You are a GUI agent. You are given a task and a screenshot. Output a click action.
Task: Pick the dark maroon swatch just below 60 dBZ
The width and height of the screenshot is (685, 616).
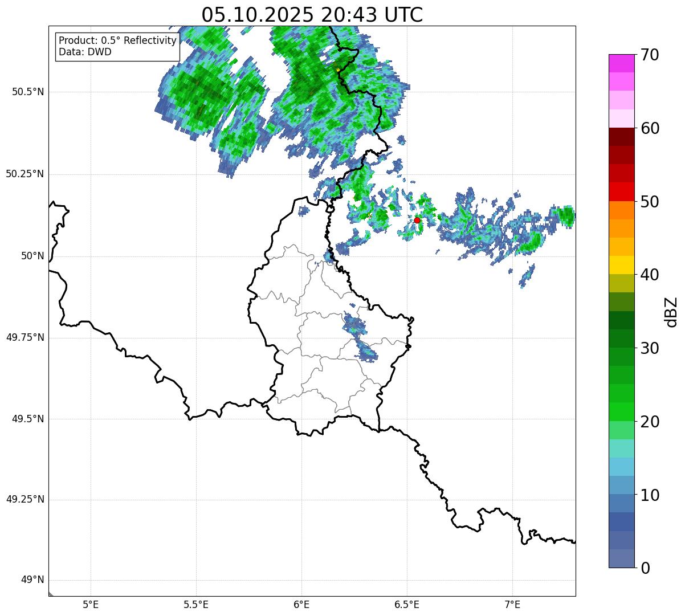click(622, 137)
